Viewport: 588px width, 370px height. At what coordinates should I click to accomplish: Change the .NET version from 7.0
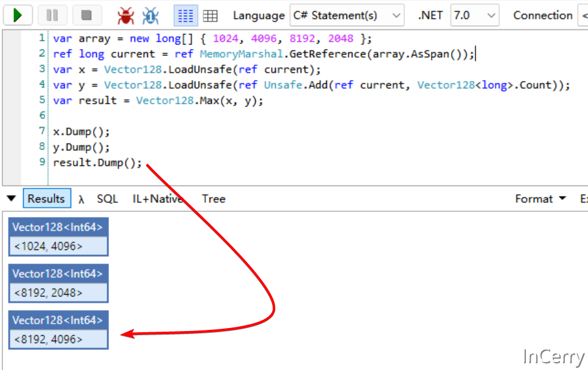(x=474, y=15)
